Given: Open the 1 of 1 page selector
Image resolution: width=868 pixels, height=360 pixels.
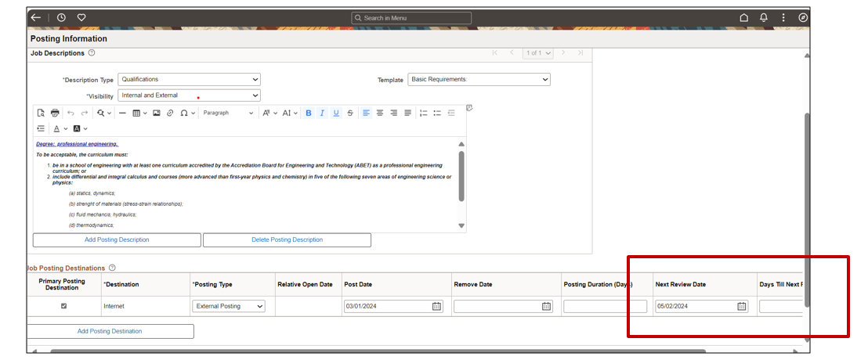Looking at the screenshot, I should [537, 53].
